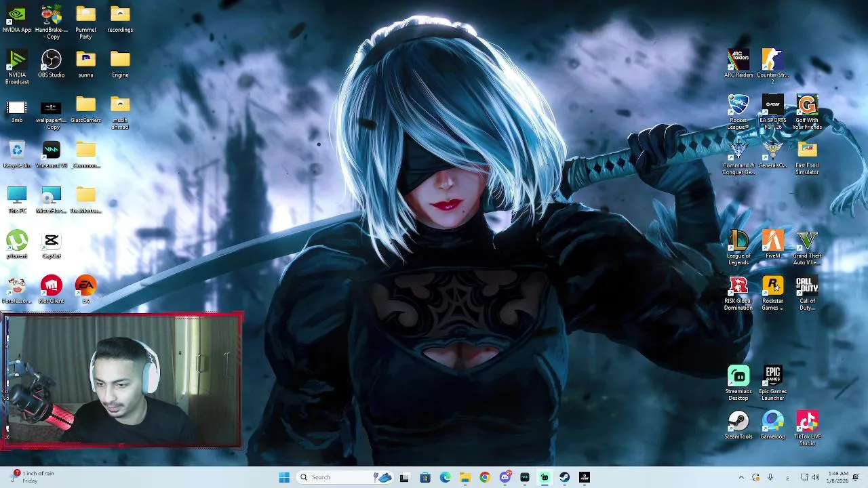The height and width of the screenshot is (488, 868).
Task: Select the Engine folder
Action: pos(120,64)
